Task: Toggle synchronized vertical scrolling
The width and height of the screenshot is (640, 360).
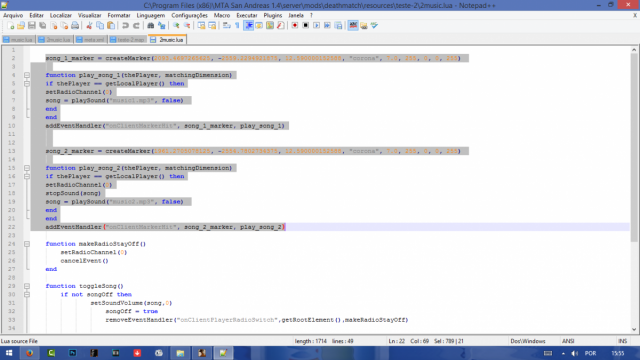Action: (x=201, y=26)
